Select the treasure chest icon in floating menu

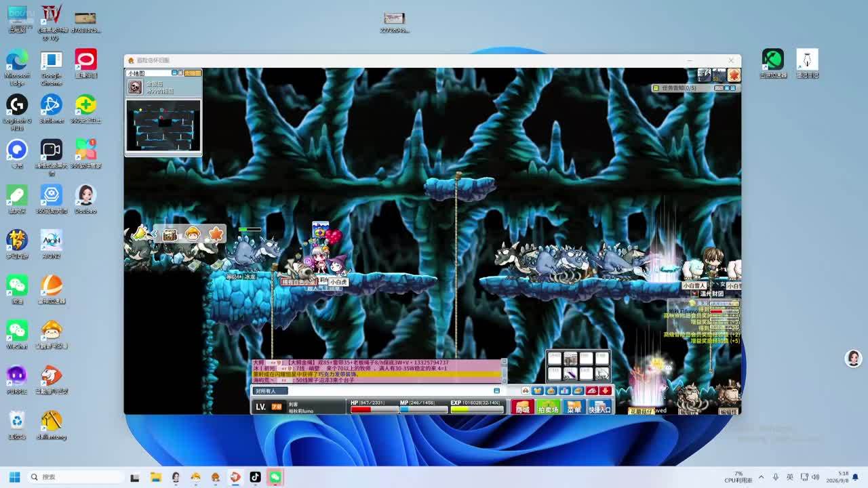pos(170,234)
